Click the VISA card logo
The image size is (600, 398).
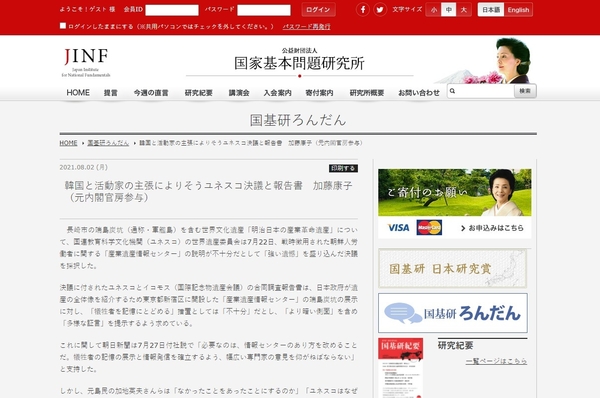[x=398, y=228]
